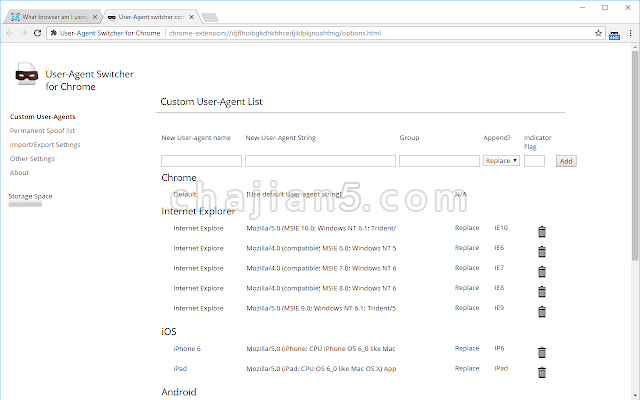Focus the New User-agent name field
This screenshot has width=640, height=400.
click(x=201, y=161)
